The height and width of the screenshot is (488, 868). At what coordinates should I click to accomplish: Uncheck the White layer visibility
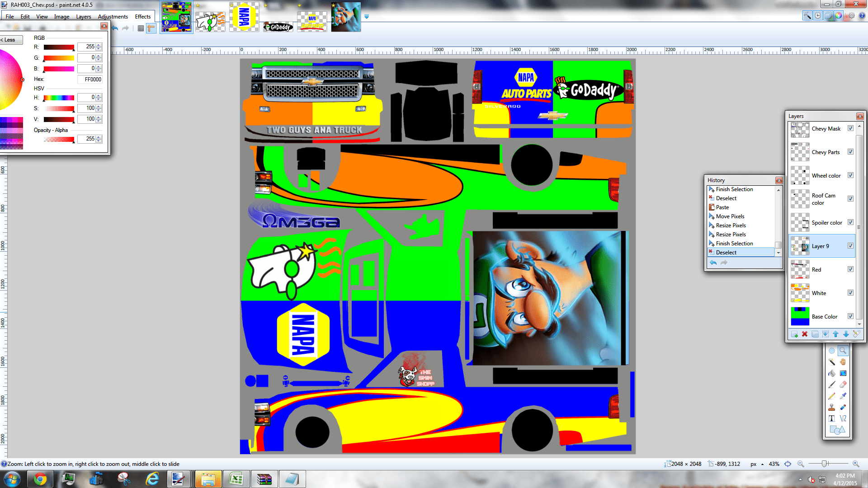[x=850, y=293]
